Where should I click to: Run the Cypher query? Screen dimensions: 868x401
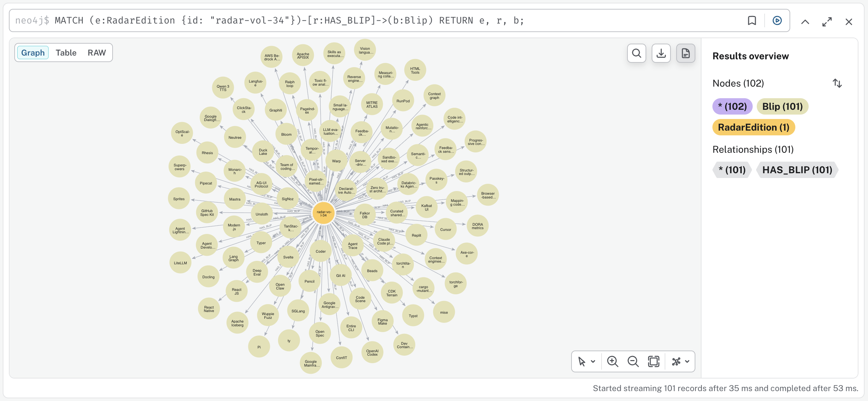pos(777,21)
